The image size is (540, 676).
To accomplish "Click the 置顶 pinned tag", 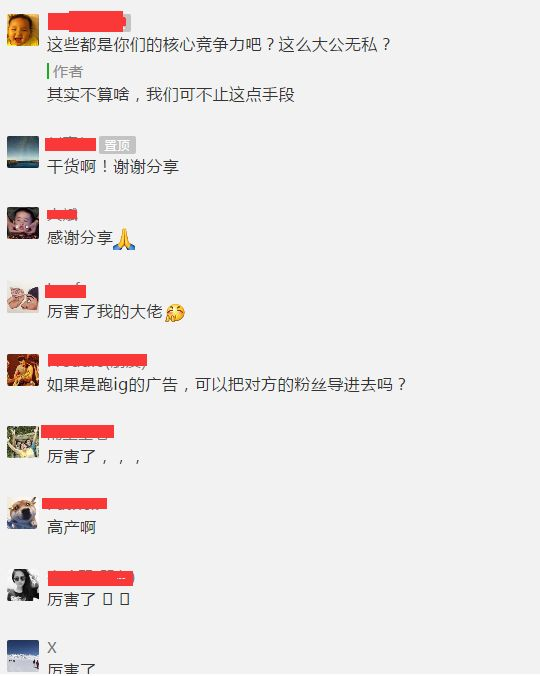I will pyautogui.click(x=117, y=145).
